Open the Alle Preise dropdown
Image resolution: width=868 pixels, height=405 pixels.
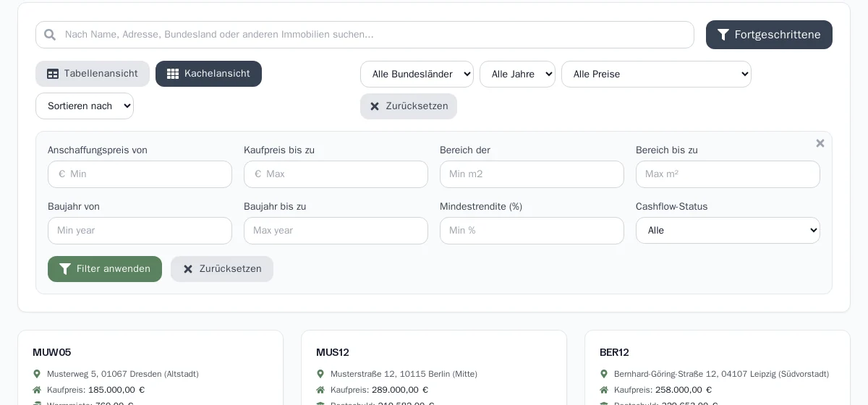[656, 74]
